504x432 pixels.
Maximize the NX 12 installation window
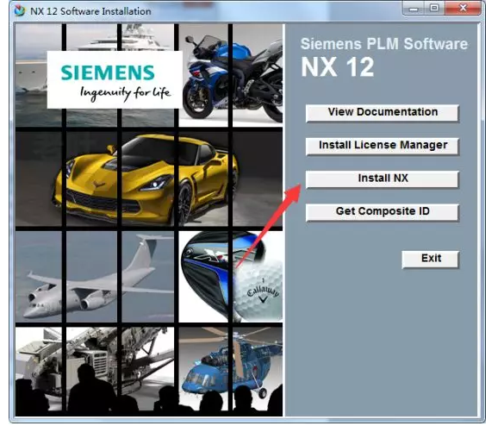pyautogui.click(x=434, y=8)
